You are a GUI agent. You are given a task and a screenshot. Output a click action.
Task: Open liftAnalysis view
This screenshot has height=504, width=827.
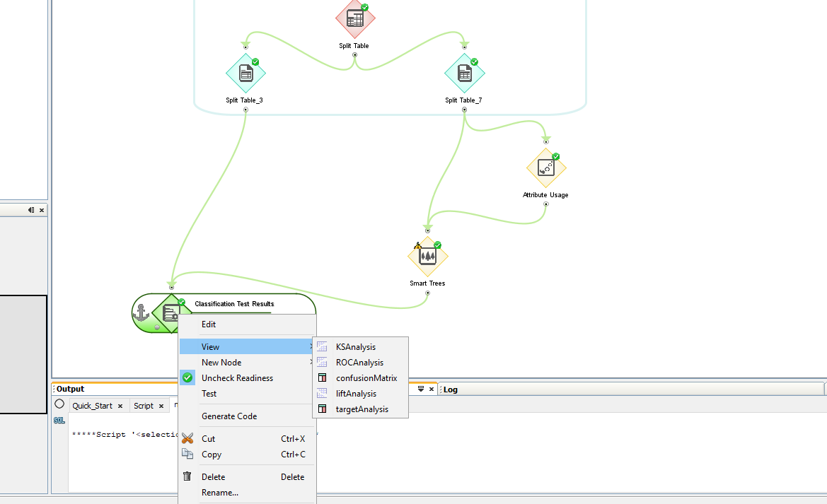[356, 394]
